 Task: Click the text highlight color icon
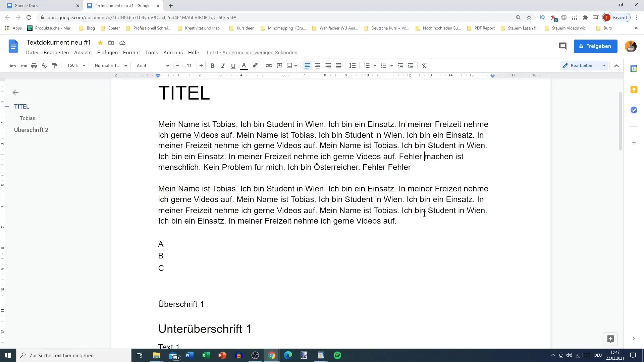point(255,66)
